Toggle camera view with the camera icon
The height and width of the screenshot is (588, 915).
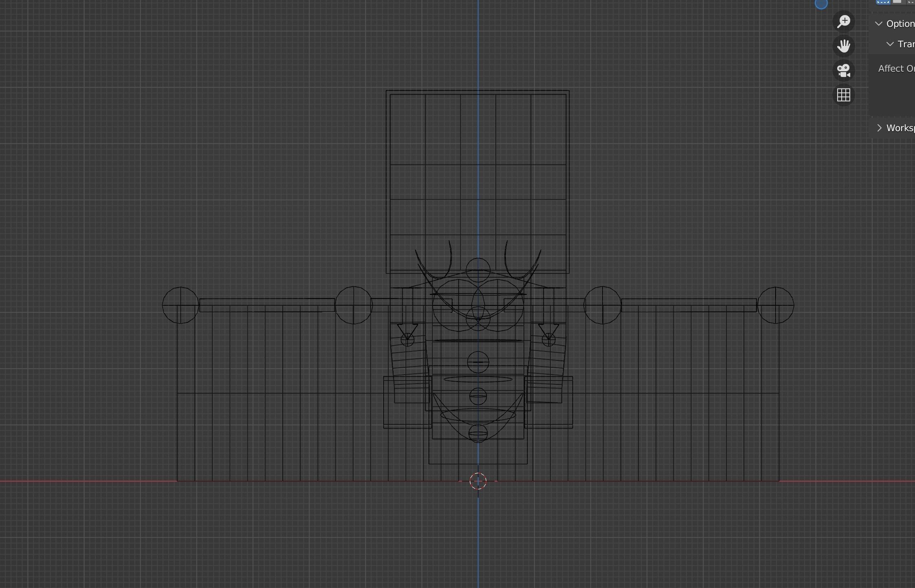[844, 70]
